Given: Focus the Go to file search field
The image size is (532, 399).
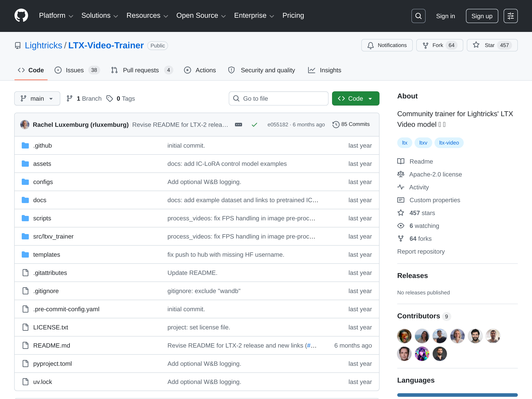Looking at the screenshot, I should point(278,99).
